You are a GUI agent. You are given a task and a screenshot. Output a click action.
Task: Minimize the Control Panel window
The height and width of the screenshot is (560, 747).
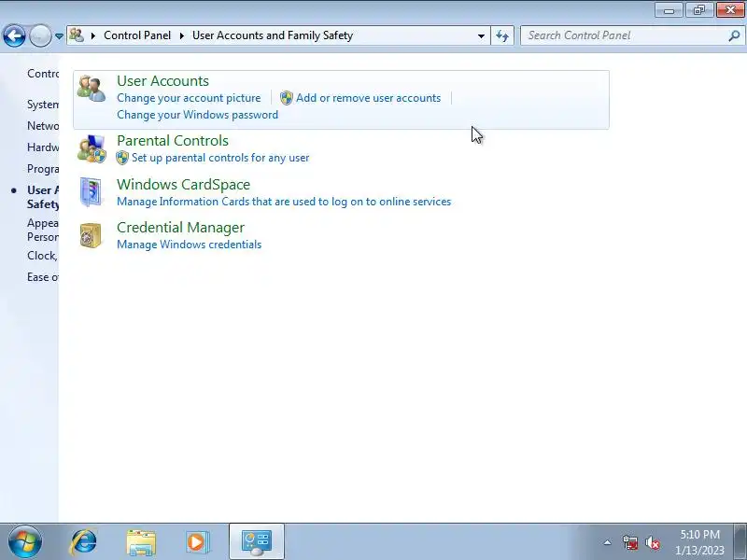[x=669, y=10]
